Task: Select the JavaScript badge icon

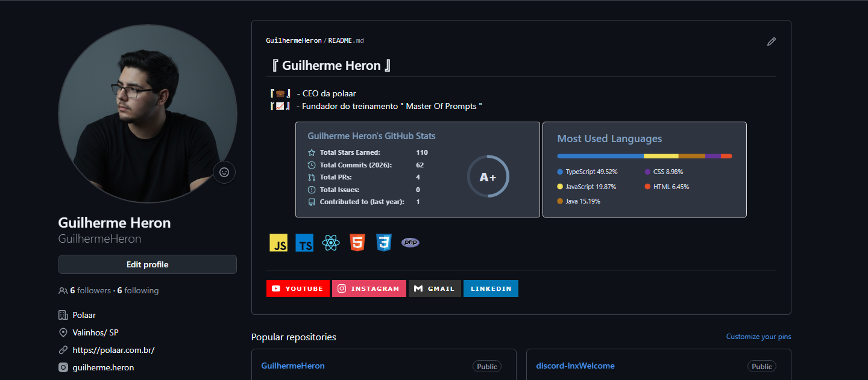Action: click(x=278, y=242)
